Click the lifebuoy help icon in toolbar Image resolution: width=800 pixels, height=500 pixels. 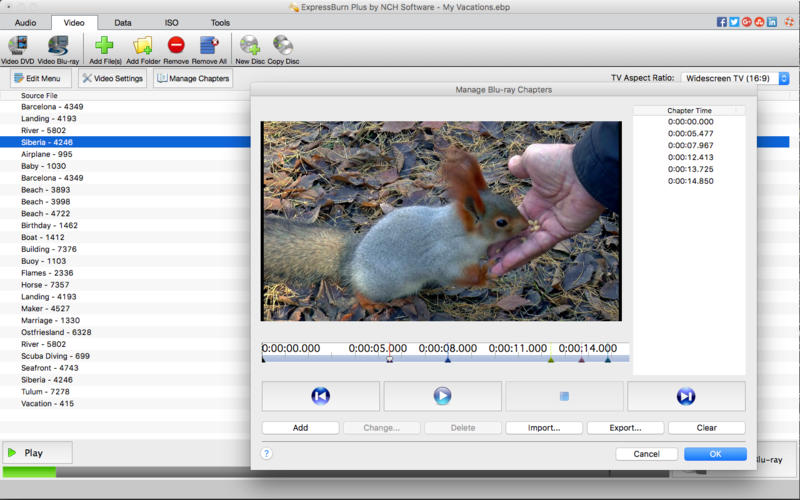(x=789, y=22)
